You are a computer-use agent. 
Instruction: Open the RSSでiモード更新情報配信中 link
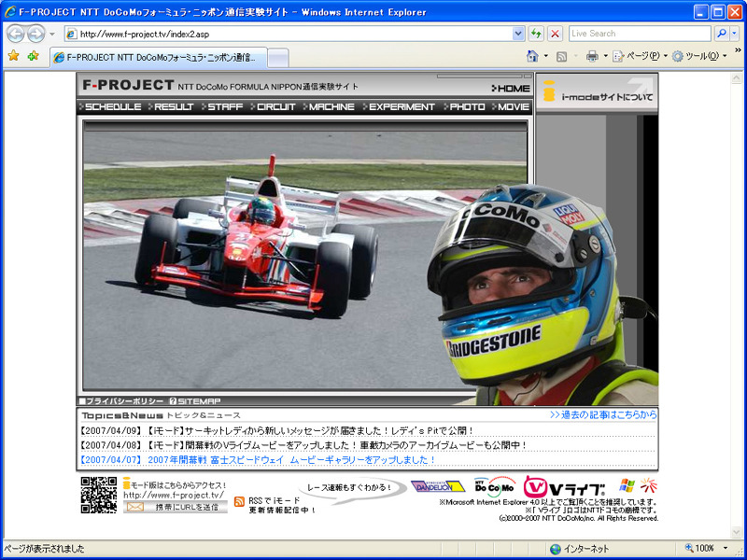click(281, 505)
